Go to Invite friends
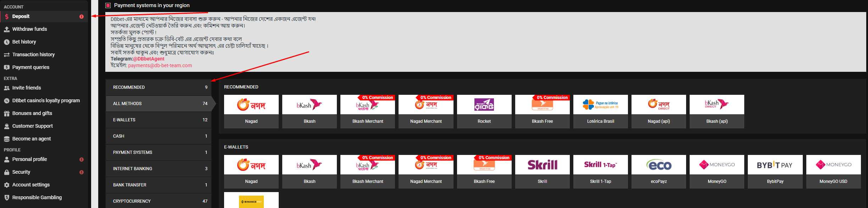Viewport: 868px width, 208px height. coord(44,88)
